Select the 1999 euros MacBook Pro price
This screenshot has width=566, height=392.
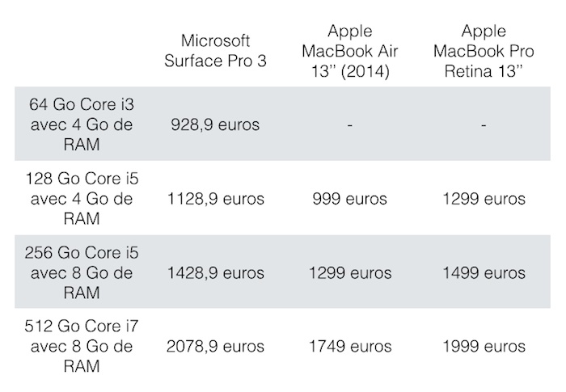point(484,347)
